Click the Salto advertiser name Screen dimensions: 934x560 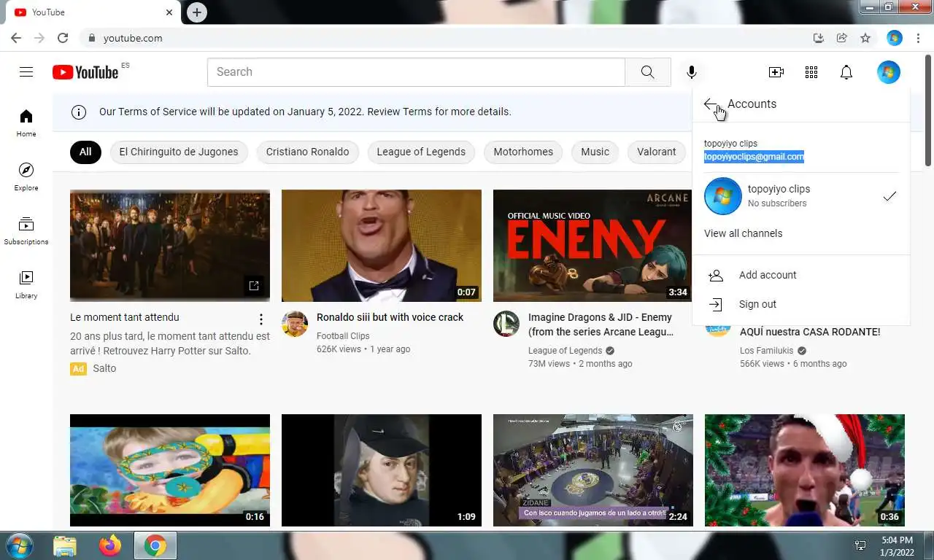(x=104, y=368)
